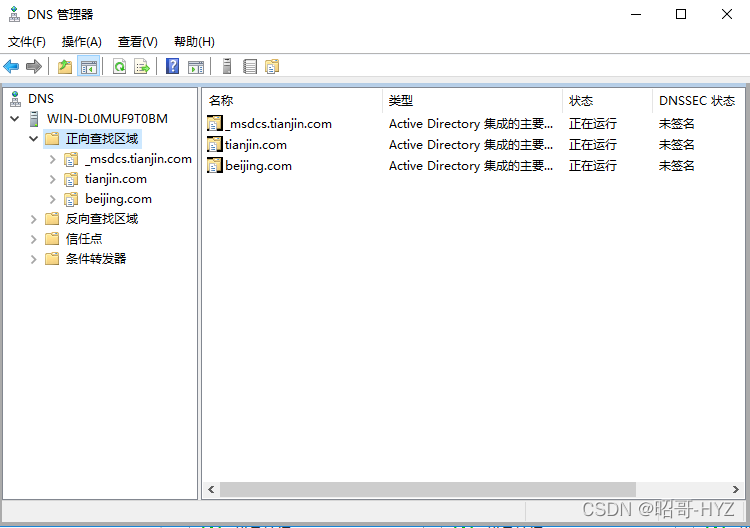Expand the beijing.com tree node

[53, 199]
